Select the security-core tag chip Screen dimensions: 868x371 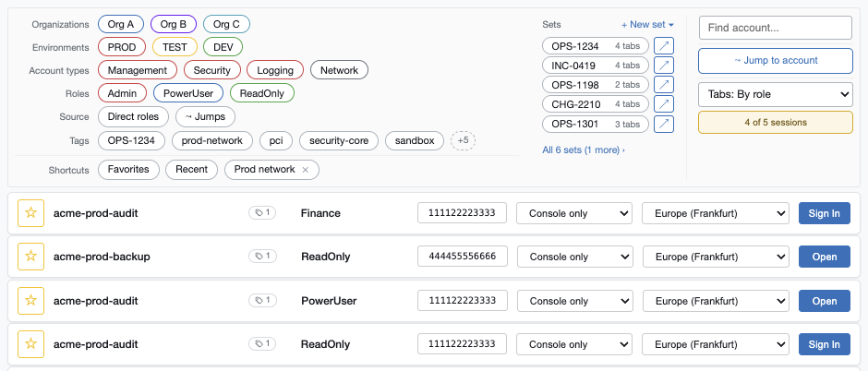click(339, 140)
